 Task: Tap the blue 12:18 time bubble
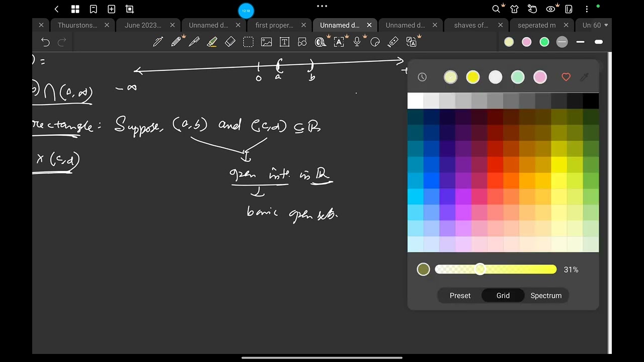(246, 11)
